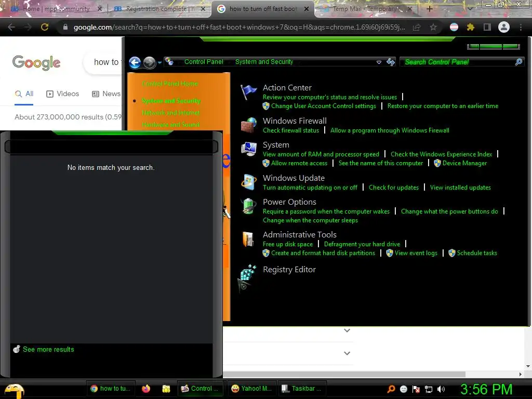Viewport: 532px width, 399px height.
Task: Open Firefox icon on taskbar
Action: pos(146,389)
